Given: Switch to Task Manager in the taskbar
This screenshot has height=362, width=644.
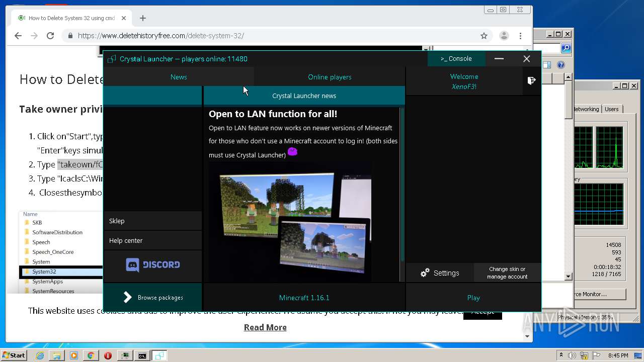Looking at the screenshot, I should pyautogui.click(x=125, y=355).
